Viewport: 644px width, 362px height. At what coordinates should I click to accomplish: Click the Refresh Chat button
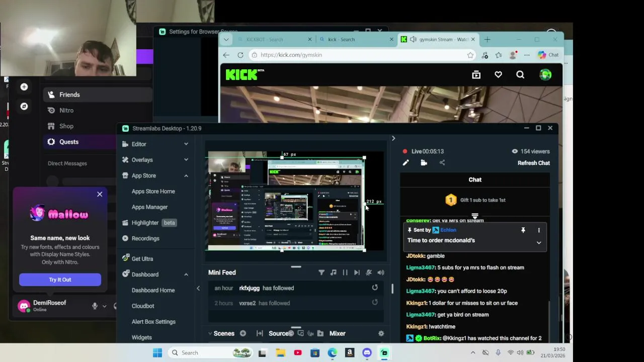point(534,163)
